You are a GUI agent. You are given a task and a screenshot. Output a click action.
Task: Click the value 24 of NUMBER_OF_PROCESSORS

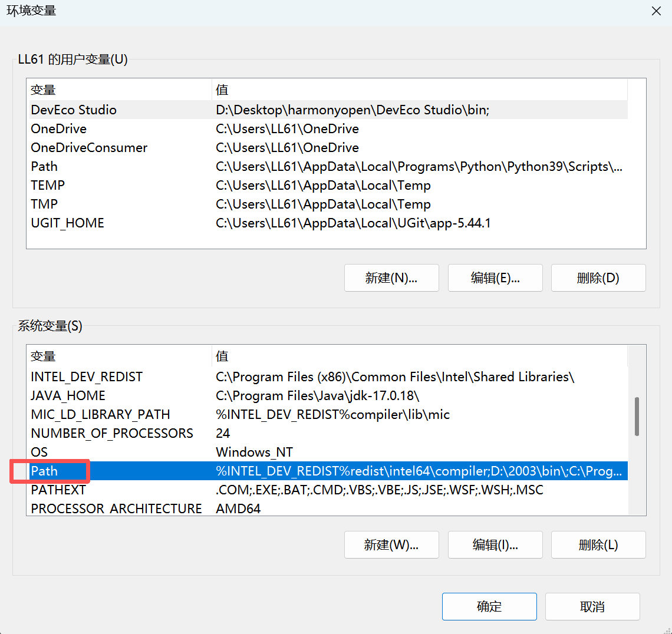[223, 434]
